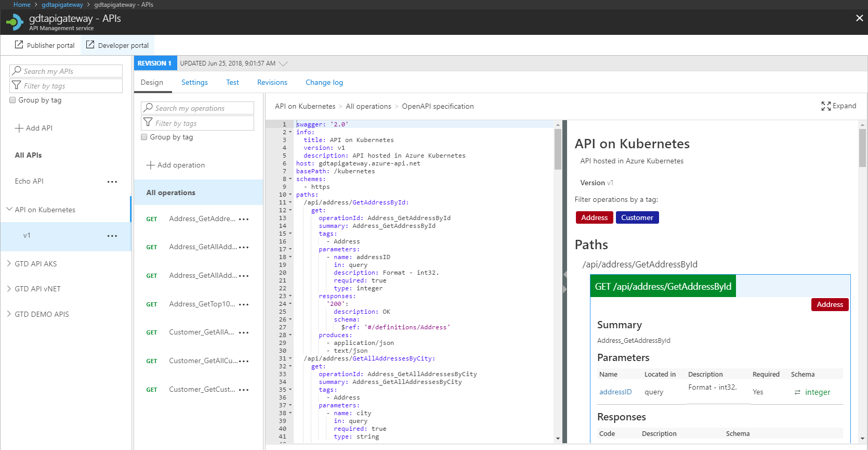The image size is (868, 450).
Task: Click the filter funnel icon in APIs panel
Action: 17,85
